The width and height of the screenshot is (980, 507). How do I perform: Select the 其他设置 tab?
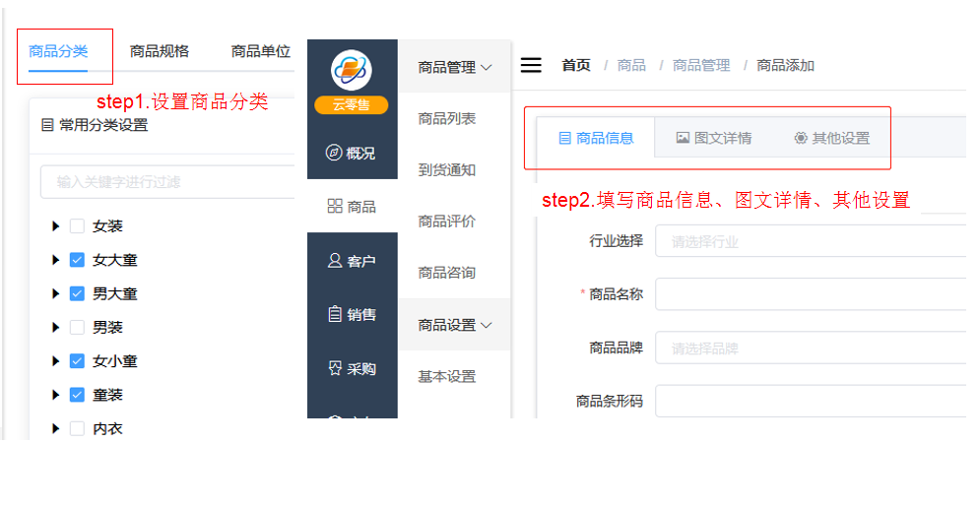click(832, 138)
